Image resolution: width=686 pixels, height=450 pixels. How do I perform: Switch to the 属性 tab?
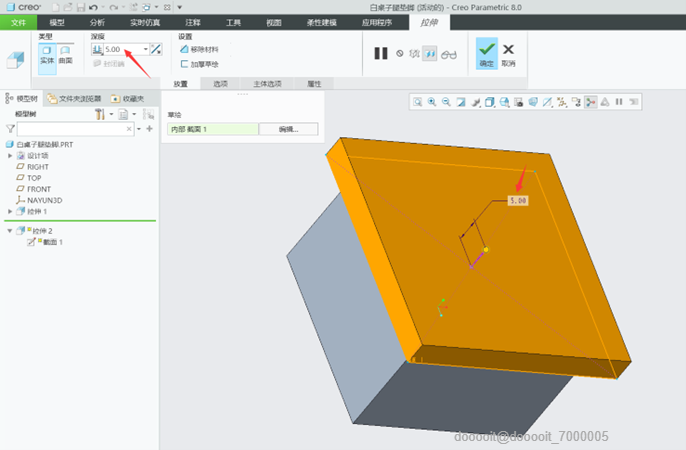314,84
